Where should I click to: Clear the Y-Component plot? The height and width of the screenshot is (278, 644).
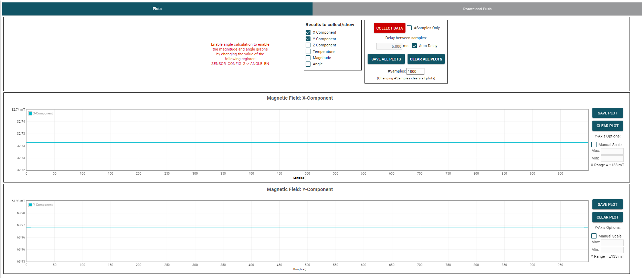coord(608,217)
